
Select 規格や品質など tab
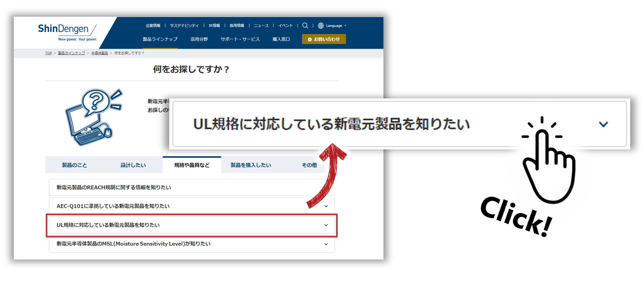[192, 165]
